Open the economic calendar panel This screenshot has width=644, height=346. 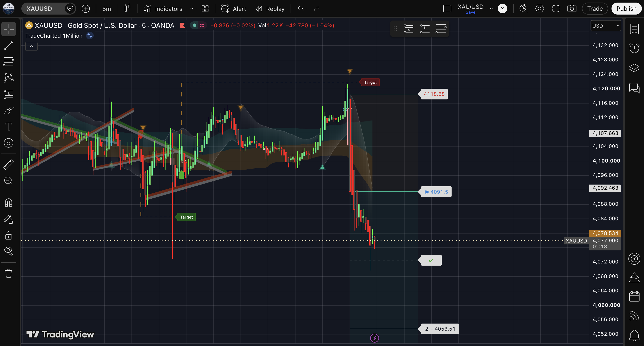[x=634, y=297]
